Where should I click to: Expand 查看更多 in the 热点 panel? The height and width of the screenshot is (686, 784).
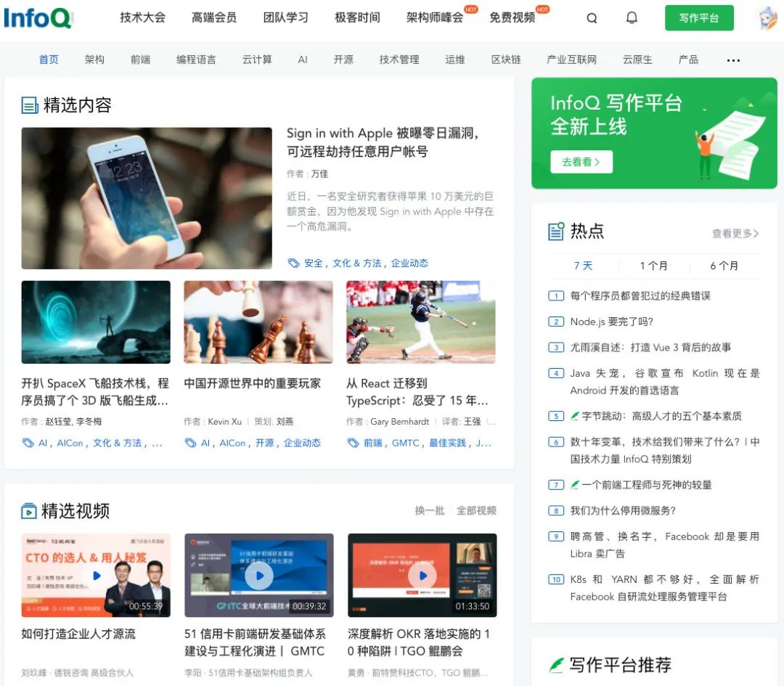[x=735, y=234]
